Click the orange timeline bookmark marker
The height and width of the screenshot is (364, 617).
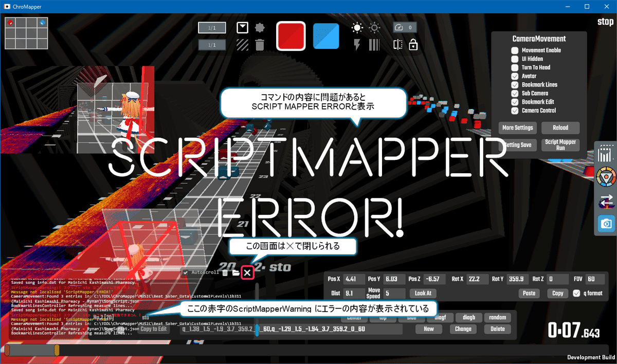57,351
